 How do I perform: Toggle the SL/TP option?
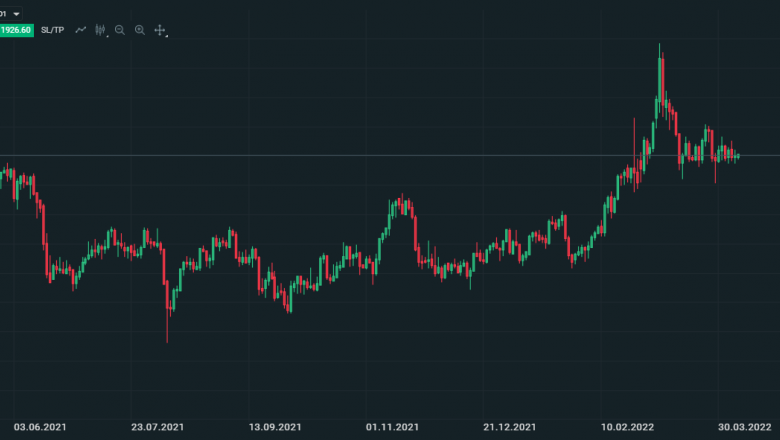(53, 30)
